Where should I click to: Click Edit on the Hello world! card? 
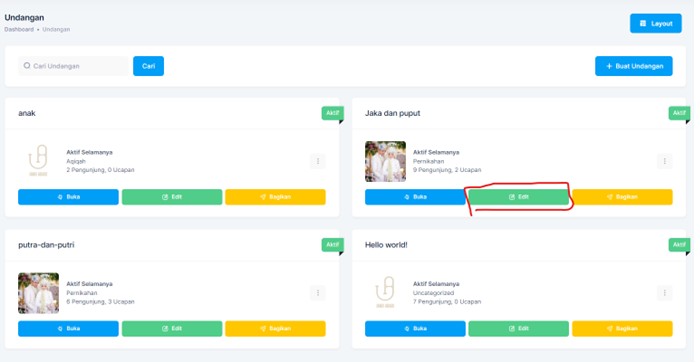point(519,328)
